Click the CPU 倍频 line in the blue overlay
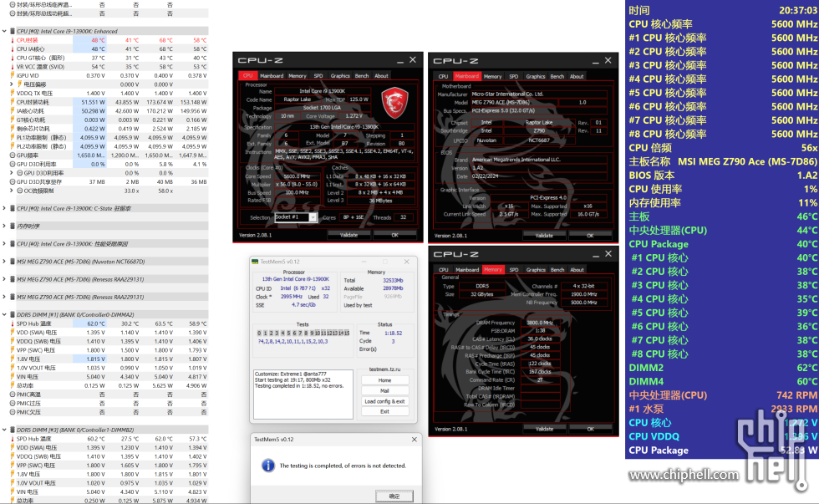The image size is (819, 504). tap(723, 148)
